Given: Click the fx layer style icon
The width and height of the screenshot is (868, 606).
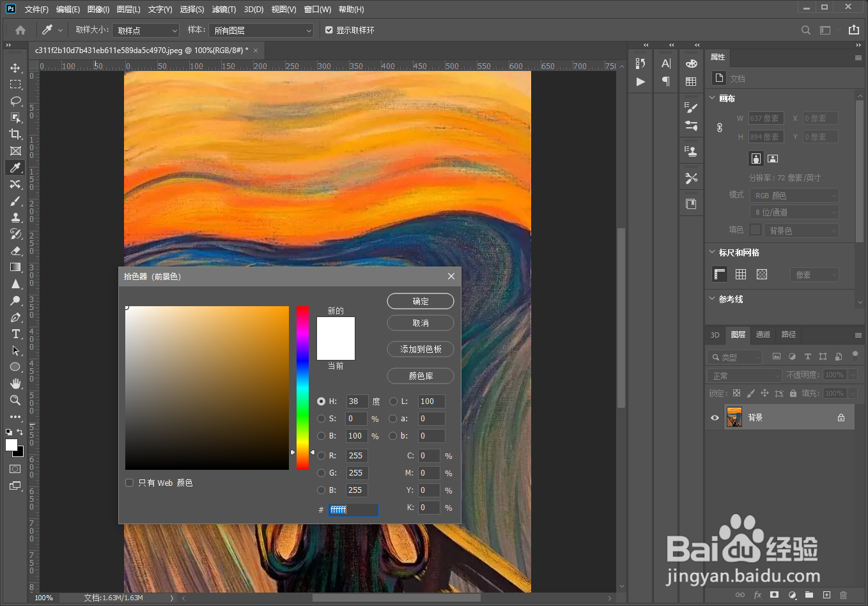Looking at the screenshot, I should pyautogui.click(x=757, y=595).
